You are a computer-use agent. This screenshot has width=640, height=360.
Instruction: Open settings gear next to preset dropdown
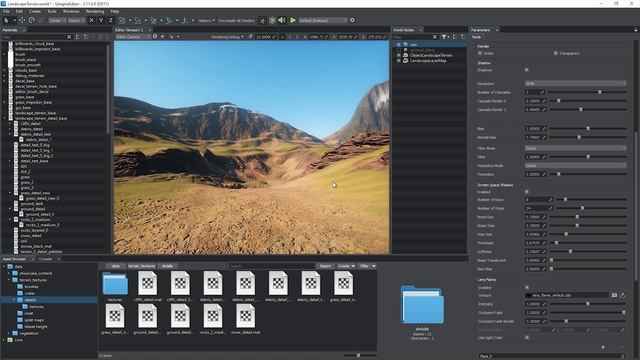[x=352, y=20]
